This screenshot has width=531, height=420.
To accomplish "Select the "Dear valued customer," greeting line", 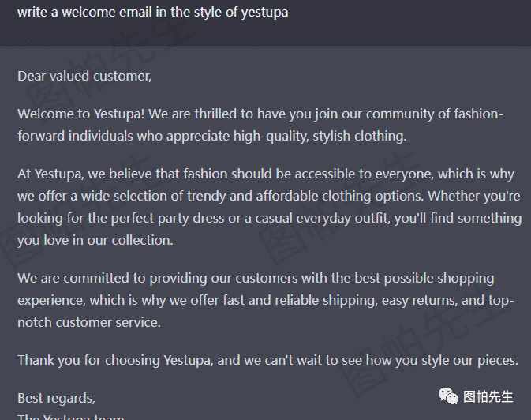I will click(84, 76).
